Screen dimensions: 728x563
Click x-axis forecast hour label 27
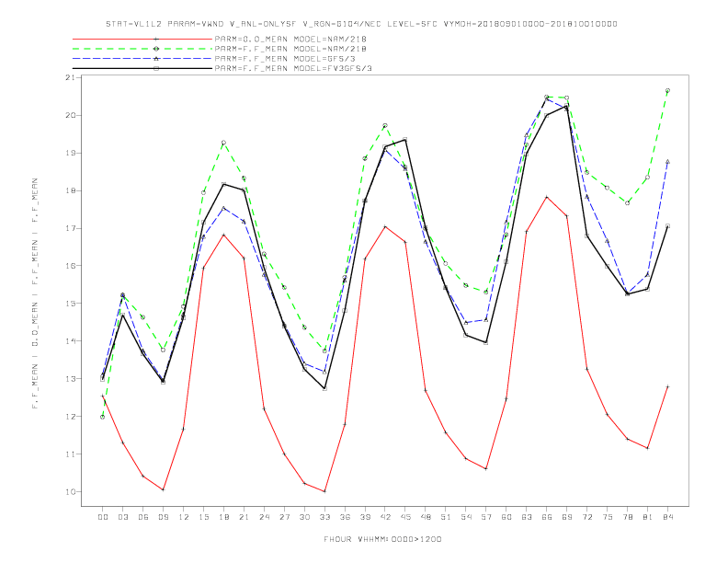tap(284, 517)
